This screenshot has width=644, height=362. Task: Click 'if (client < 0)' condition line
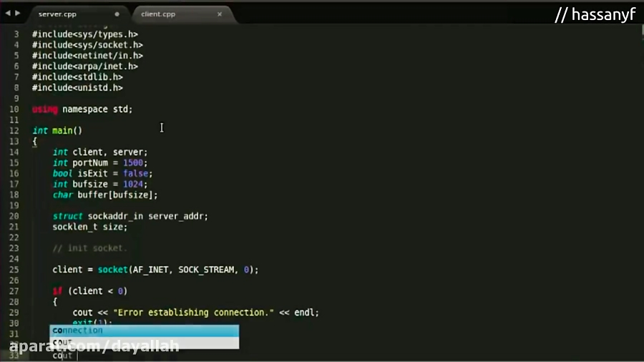coord(90,291)
